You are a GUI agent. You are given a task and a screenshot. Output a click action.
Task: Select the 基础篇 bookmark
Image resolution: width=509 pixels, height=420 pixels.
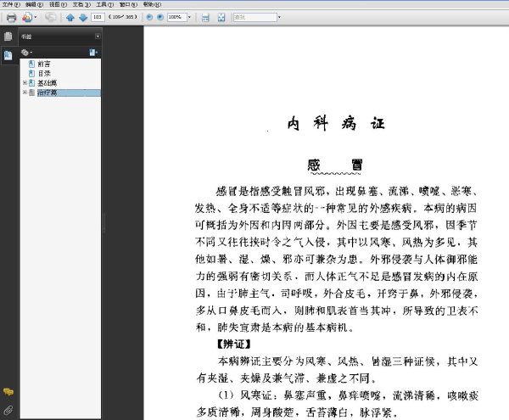coord(47,83)
